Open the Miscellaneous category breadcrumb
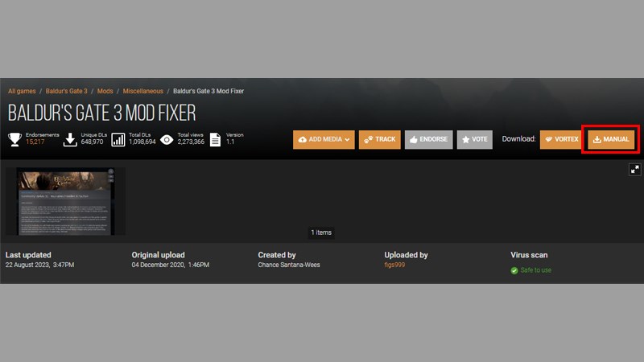The height and width of the screenshot is (362, 644). pos(143,91)
